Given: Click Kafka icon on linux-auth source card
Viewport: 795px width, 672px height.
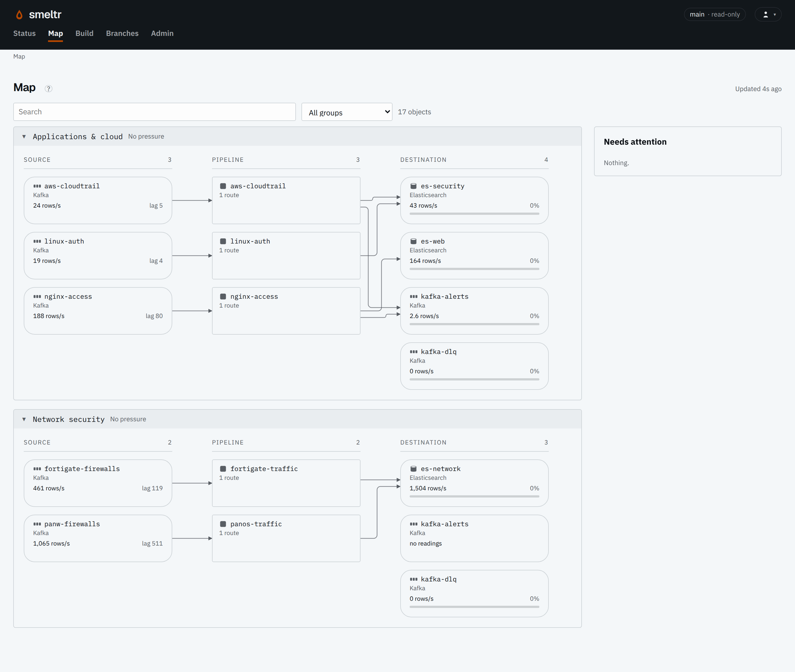Looking at the screenshot, I should tap(37, 242).
